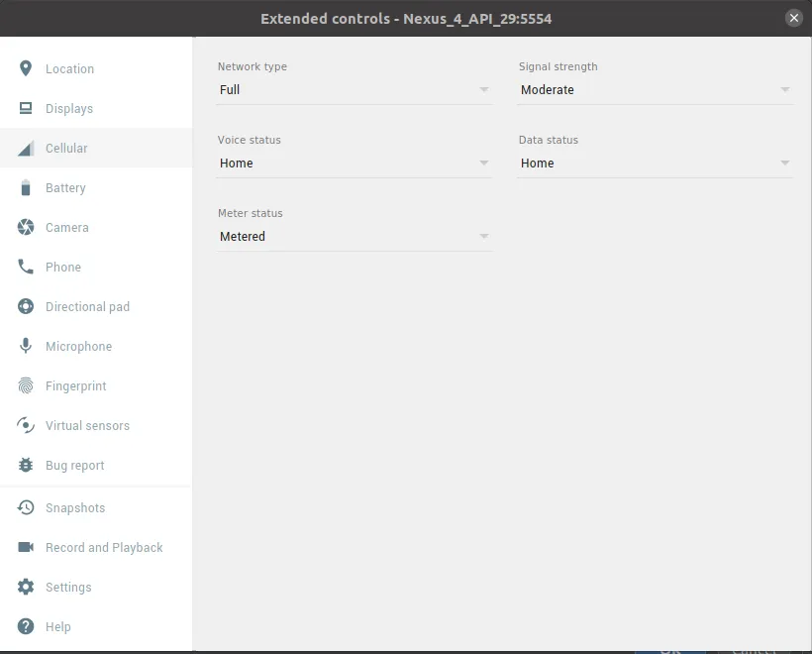812x654 pixels.
Task: Click the Data status dropdown arrow
Action: (x=785, y=163)
